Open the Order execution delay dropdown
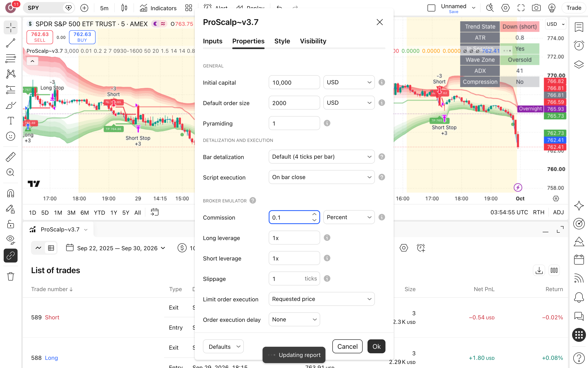 (x=294, y=319)
